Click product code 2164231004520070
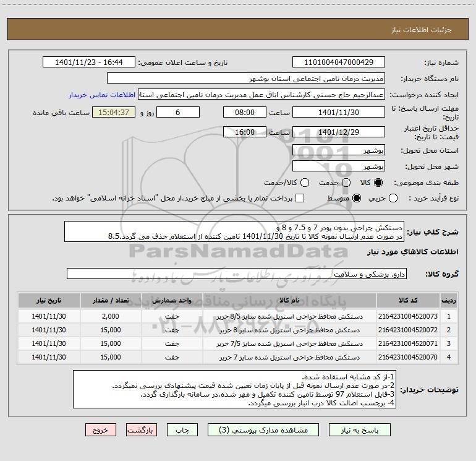Screen dimensions: 476x461 pos(408,358)
